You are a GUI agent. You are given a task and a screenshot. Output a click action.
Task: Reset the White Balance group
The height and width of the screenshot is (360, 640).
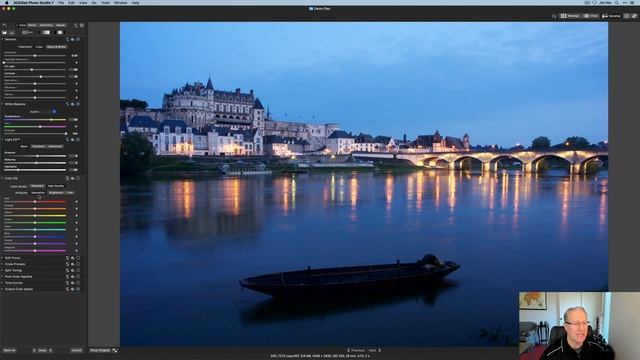(x=68, y=104)
